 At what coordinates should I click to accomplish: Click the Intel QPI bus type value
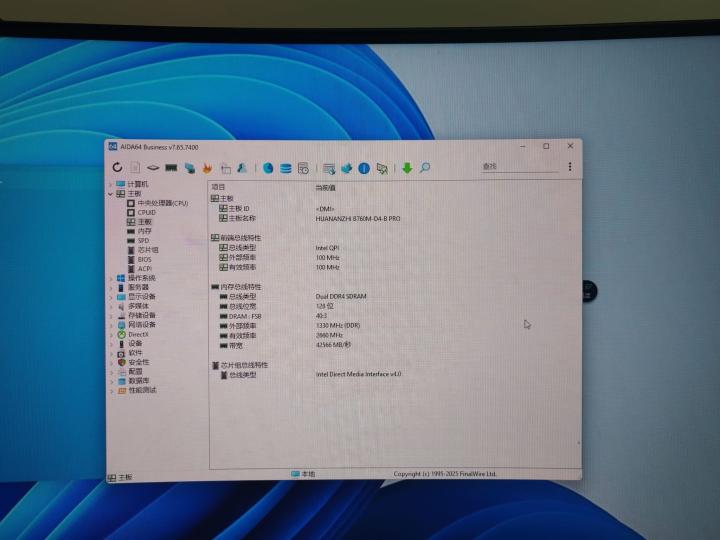[327, 248]
